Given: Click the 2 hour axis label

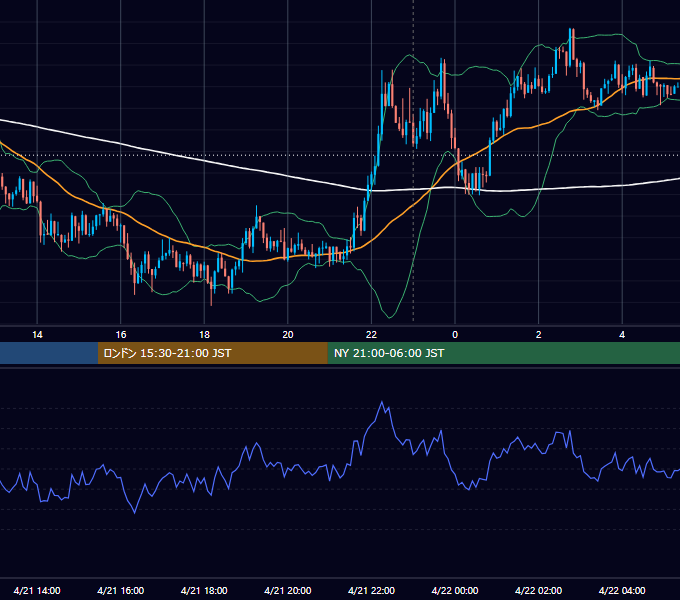Looking at the screenshot, I should [538, 335].
